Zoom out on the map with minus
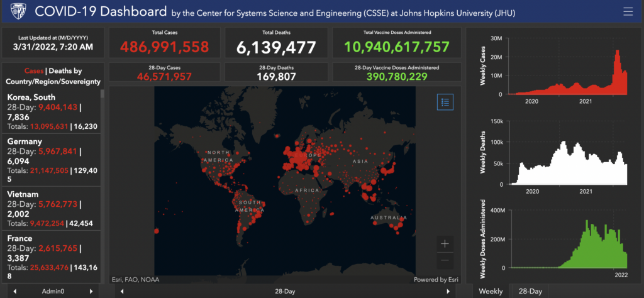Viewport: 644px width, 298px height. pyautogui.click(x=445, y=260)
